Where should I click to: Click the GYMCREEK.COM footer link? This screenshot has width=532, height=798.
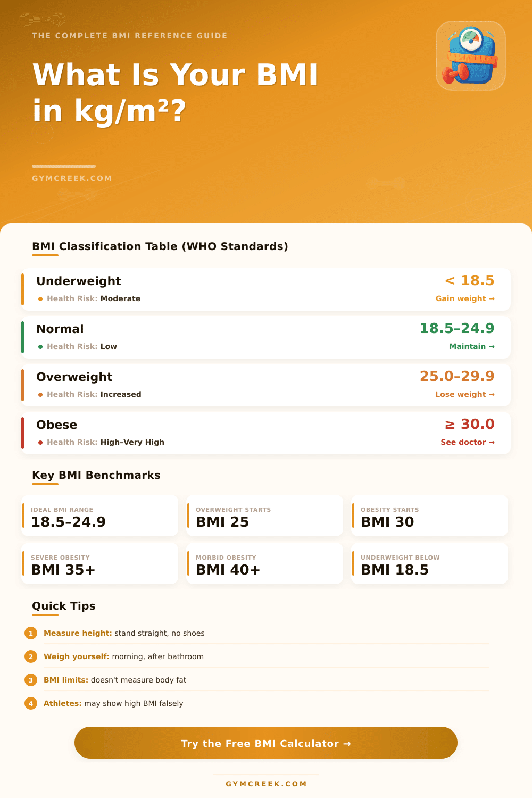[266, 783]
